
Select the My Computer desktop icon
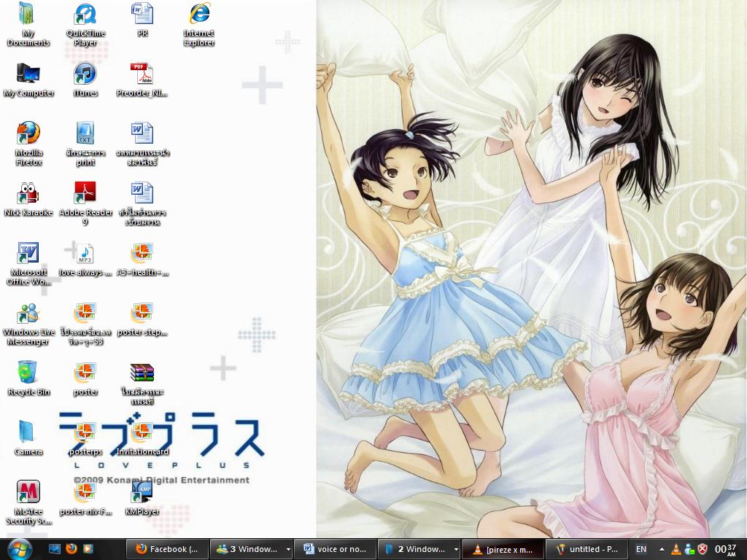click(x=28, y=79)
